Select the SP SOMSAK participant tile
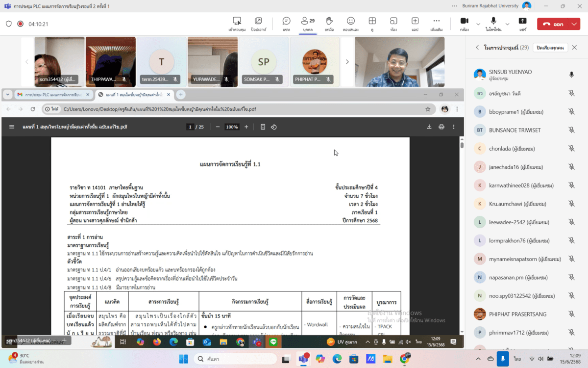The width and height of the screenshot is (588, 368). point(264,62)
